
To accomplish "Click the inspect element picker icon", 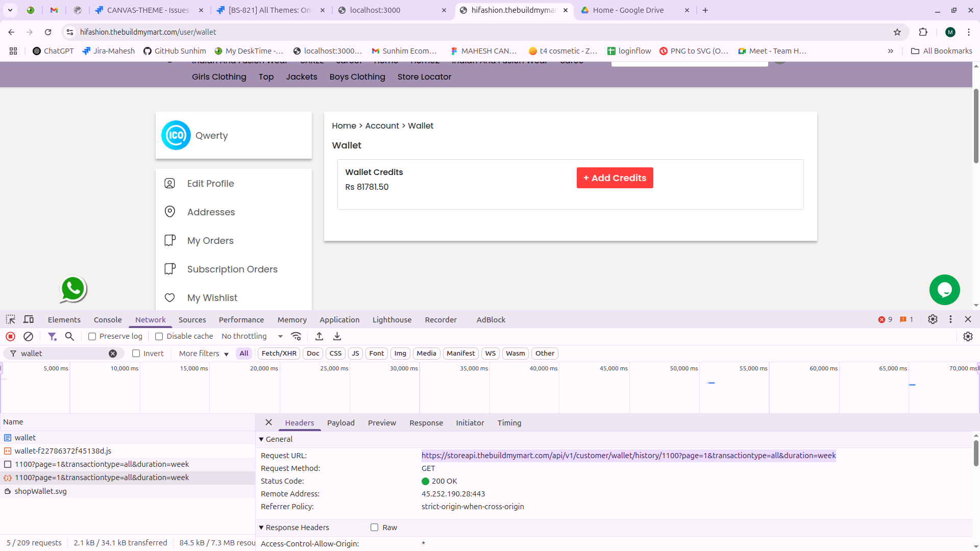I will tap(10, 319).
